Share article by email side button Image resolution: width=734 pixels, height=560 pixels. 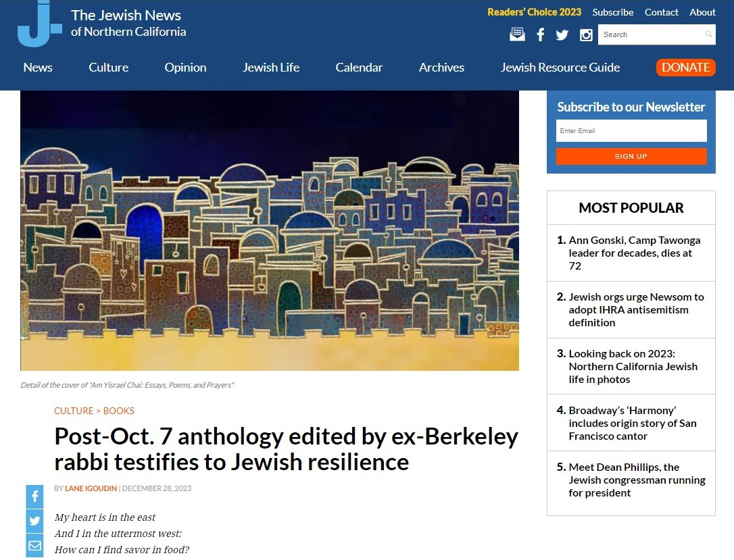pos(34,545)
